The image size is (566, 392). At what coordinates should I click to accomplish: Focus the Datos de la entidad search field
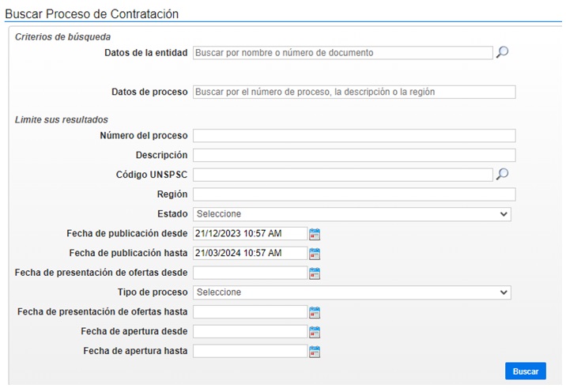342,53
